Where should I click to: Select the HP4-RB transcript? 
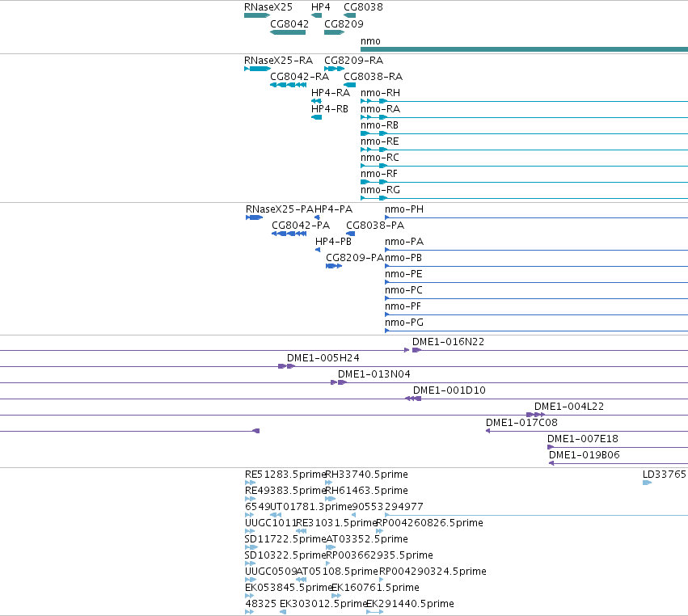316,117
